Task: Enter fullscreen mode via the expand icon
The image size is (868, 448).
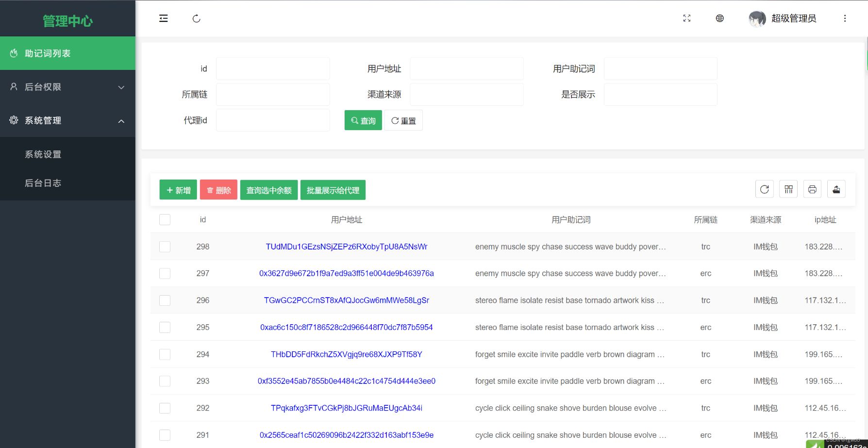Action: [686, 18]
